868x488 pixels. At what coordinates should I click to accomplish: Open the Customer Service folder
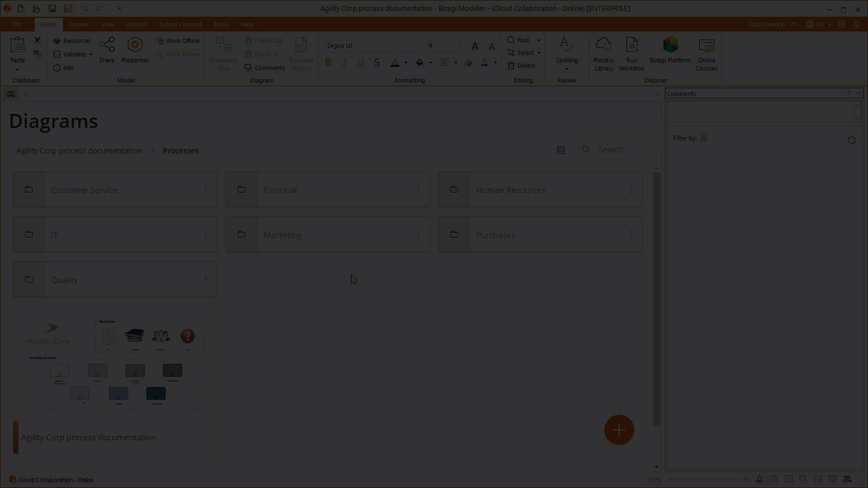click(115, 190)
